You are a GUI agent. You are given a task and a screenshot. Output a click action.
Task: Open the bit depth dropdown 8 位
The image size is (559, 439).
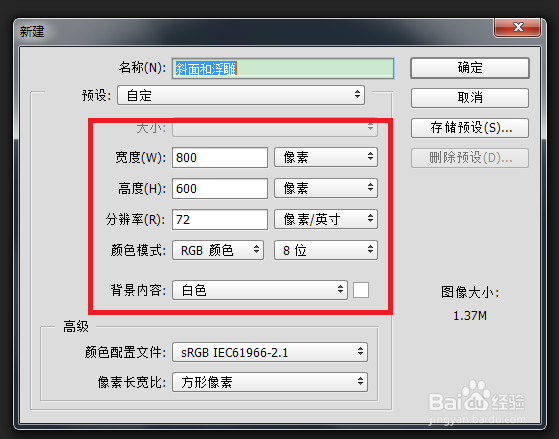[325, 250]
